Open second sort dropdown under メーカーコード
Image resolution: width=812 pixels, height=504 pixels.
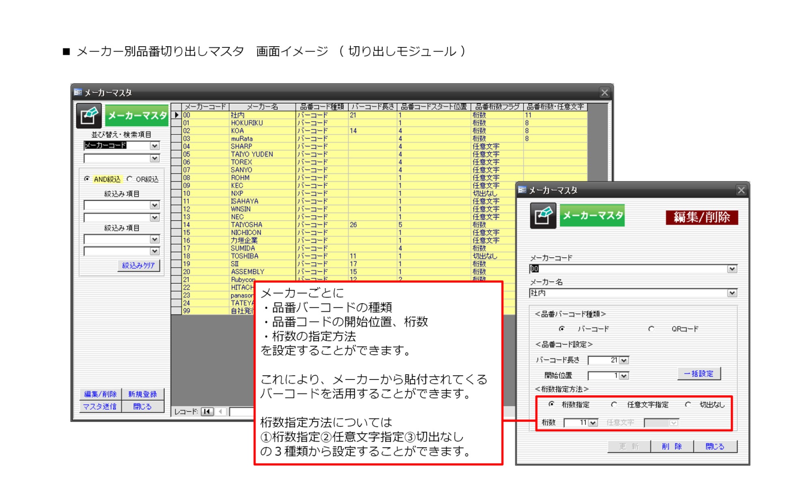[x=155, y=158]
